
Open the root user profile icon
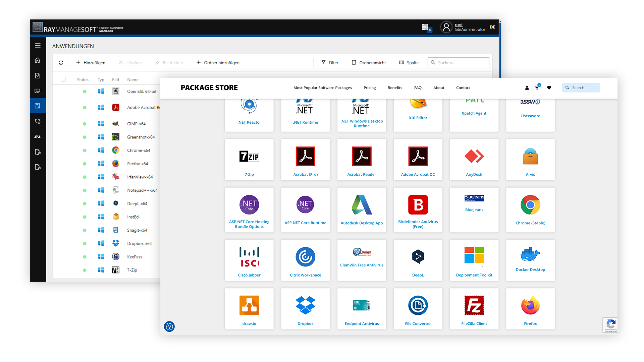click(446, 27)
